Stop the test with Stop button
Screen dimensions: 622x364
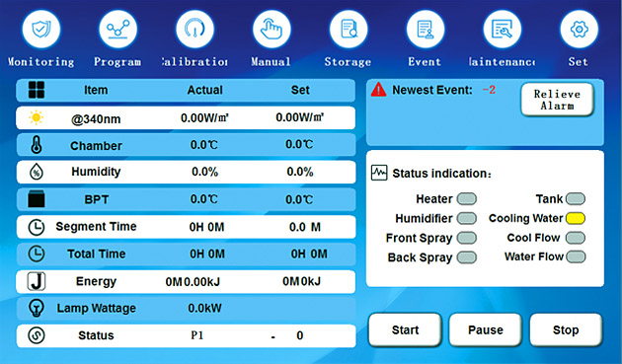coord(566,329)
